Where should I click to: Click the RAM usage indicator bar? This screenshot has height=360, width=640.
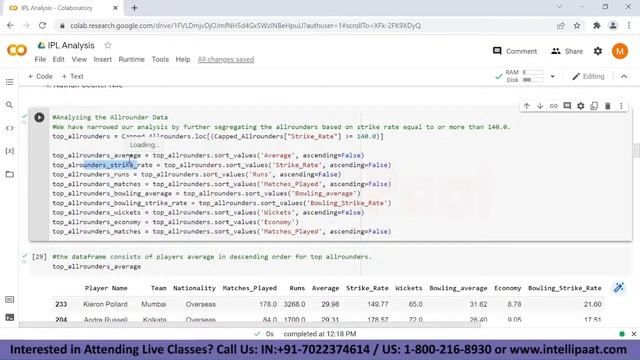coord(533,72)
